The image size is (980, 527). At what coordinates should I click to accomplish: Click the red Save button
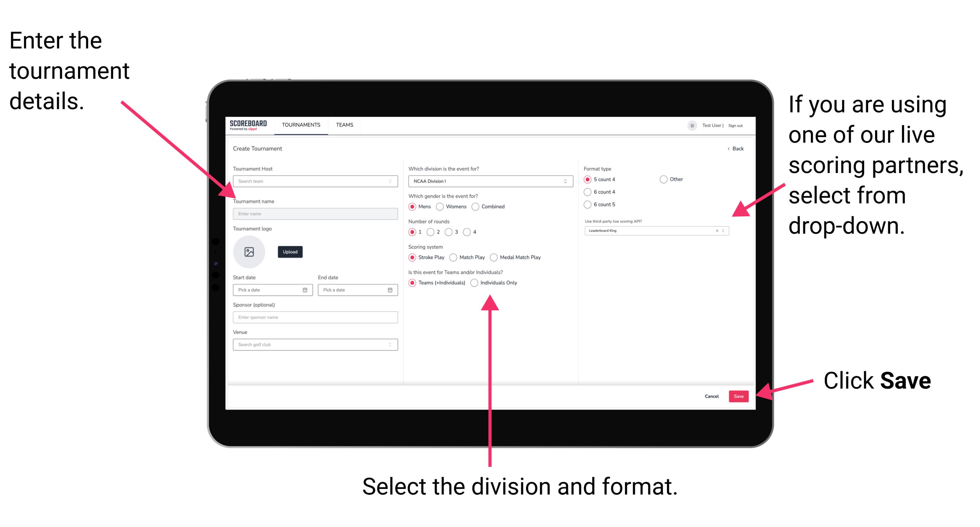[x=739, y=396]
